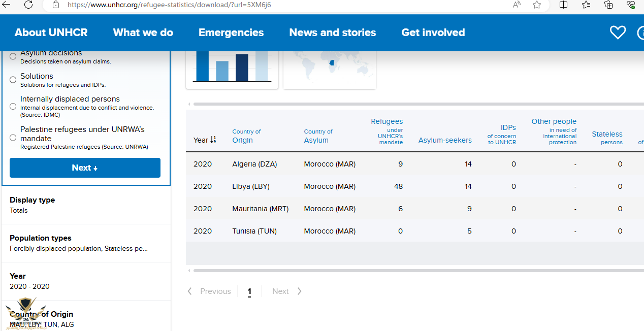Image resolution: width=644 pixels, height=331 pixels.
Task: Select the Solutions radio button
Action: 13,80
